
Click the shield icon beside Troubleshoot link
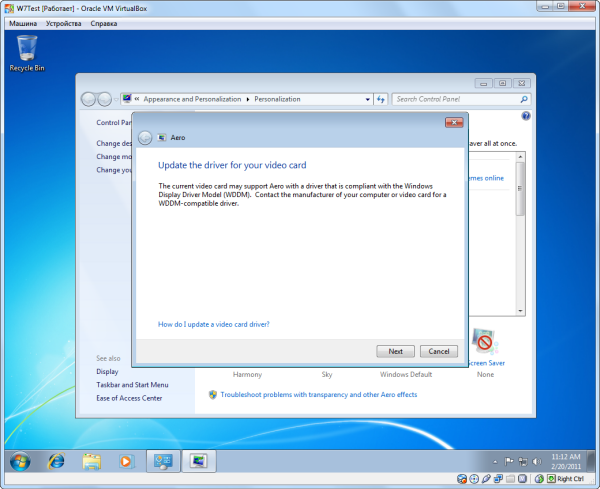213,394
